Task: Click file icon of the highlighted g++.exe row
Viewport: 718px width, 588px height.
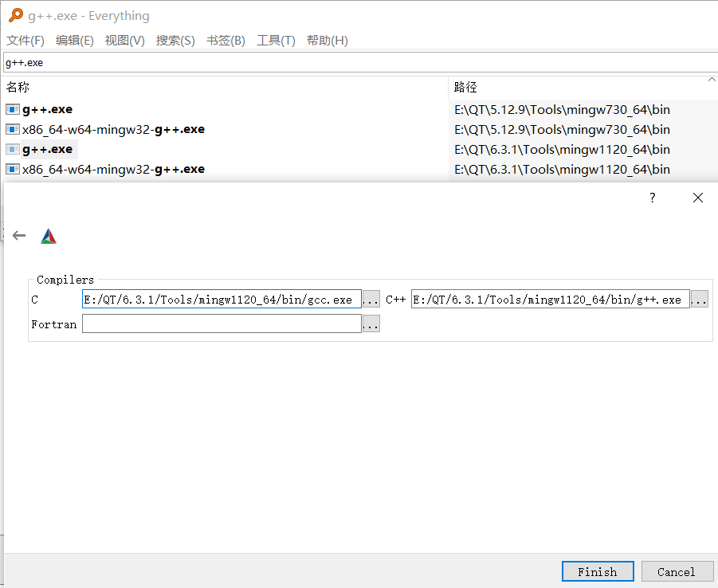Action: pos(13,149)
